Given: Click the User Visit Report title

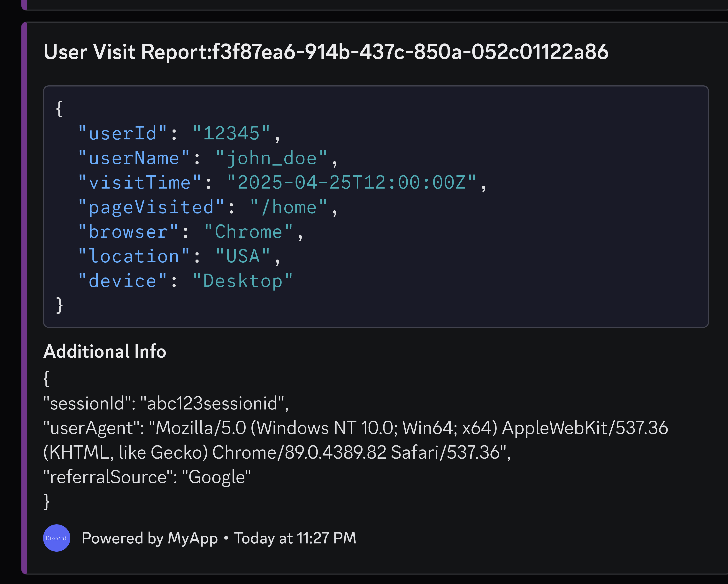Looking at the screenshot, I should (326, 52).
